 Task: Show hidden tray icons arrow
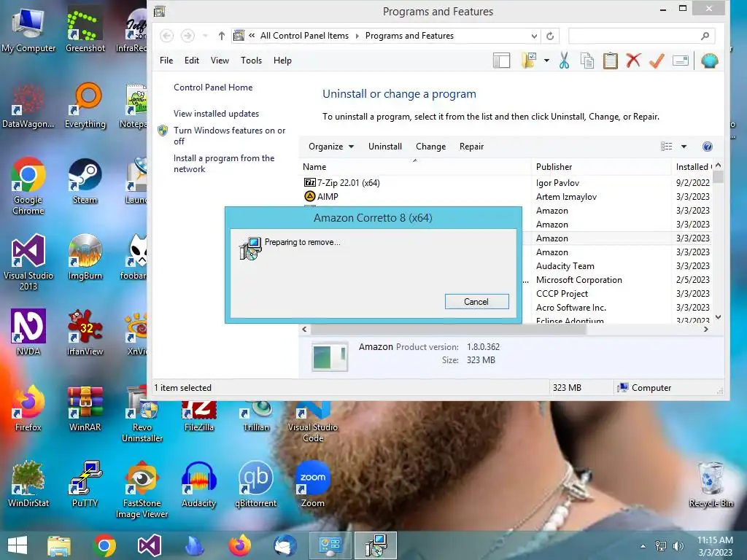point(643,546)
